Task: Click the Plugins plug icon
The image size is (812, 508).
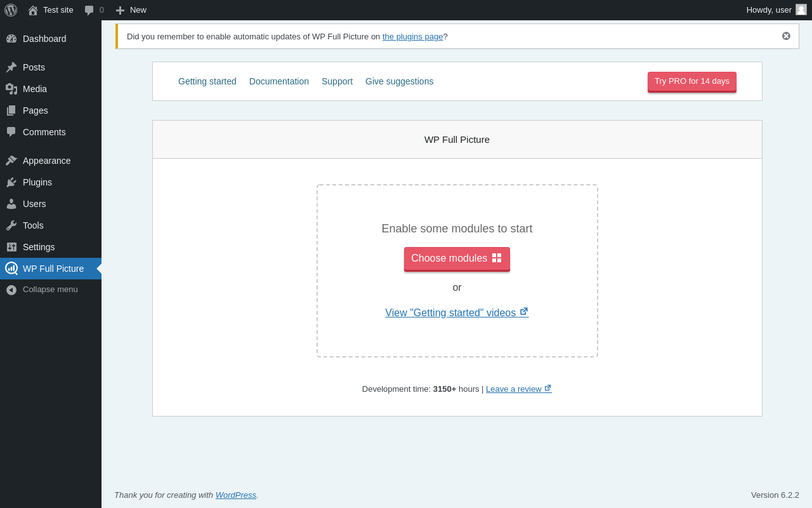Action: [11, 182]
